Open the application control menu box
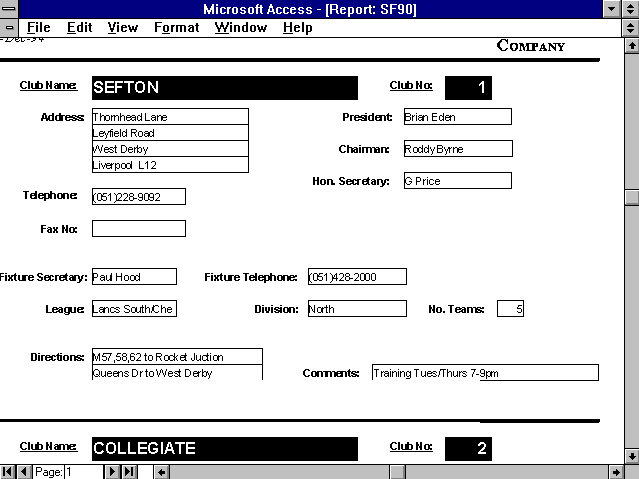This screenshot has height=479, width=639. [x=9, y=9]
